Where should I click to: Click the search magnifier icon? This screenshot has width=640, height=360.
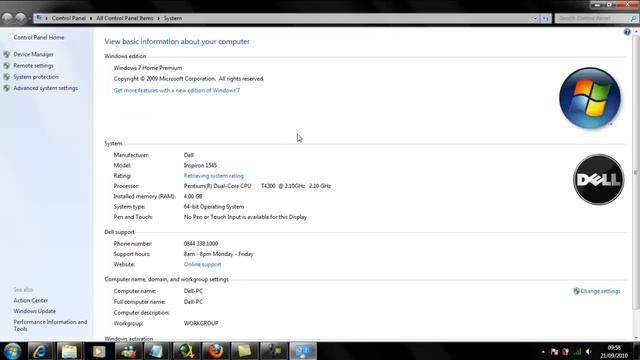tap(633, 18)
